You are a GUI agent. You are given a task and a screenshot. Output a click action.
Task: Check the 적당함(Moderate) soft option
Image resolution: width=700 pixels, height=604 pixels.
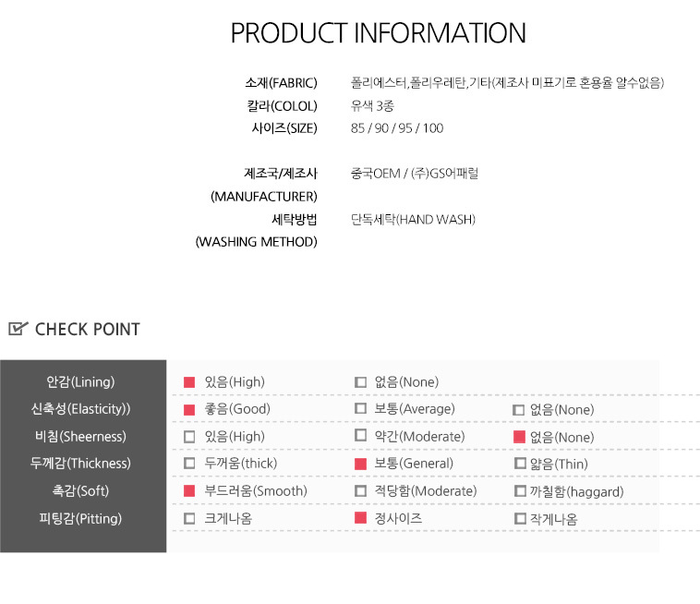click(x=361, y=491)
